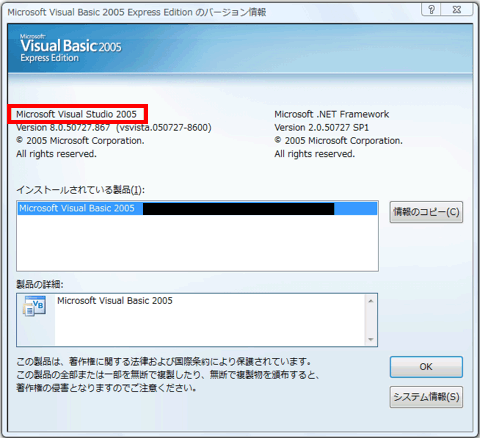Click the Version 8.0.50727.867 text
Screen dimensions: 480x438
click(63, 128)
